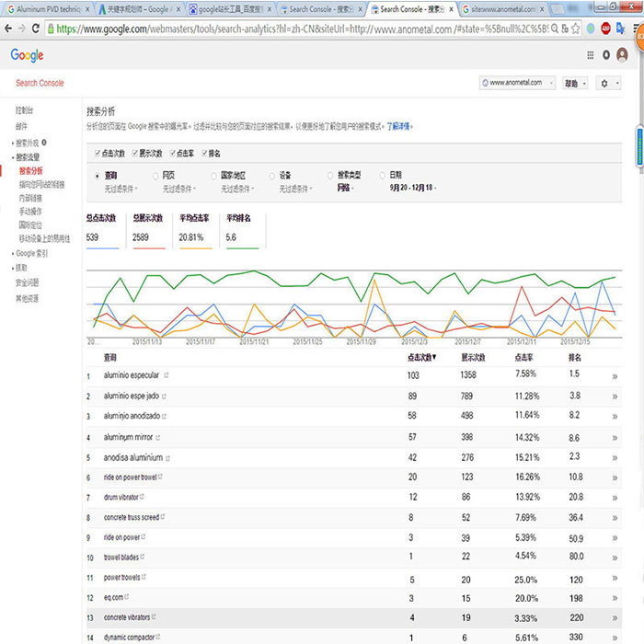The image size is (644, 644).
Task: Select the 网页 (pages) radio button
Action: 155,175
